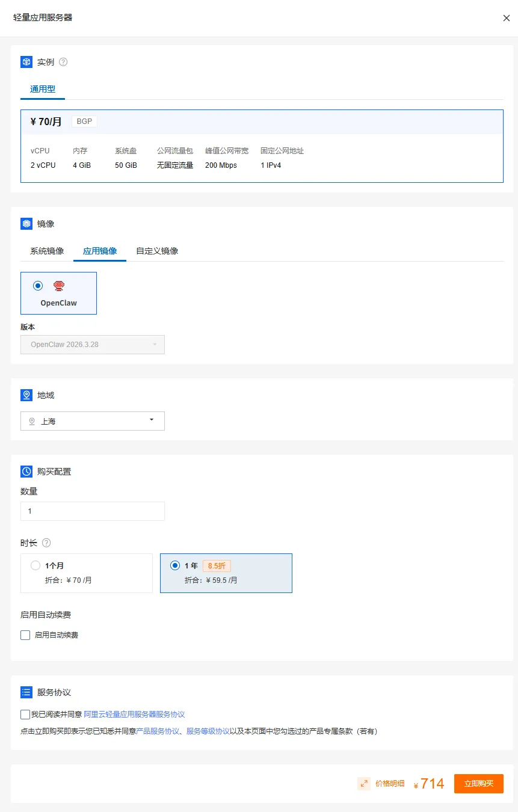The image size is (518, 812).
Task: Click the 4 GiB memory value
Action: [82, 165]
